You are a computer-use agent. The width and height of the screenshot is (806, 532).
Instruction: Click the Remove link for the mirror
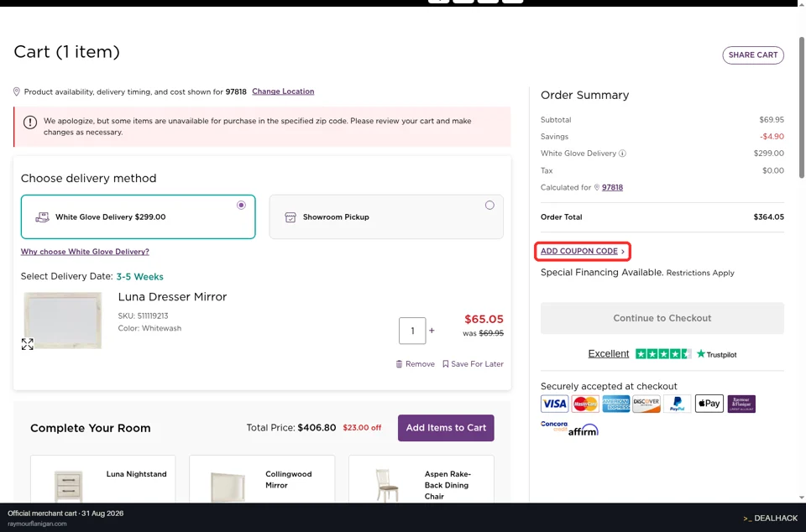point(420,364)
